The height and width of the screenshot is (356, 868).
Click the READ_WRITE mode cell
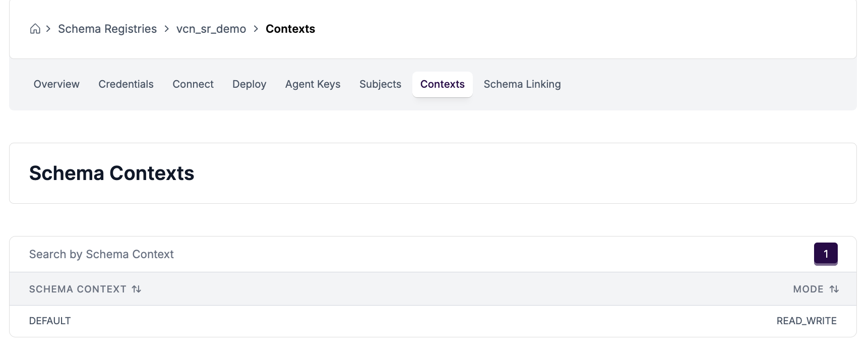[806, 321]
